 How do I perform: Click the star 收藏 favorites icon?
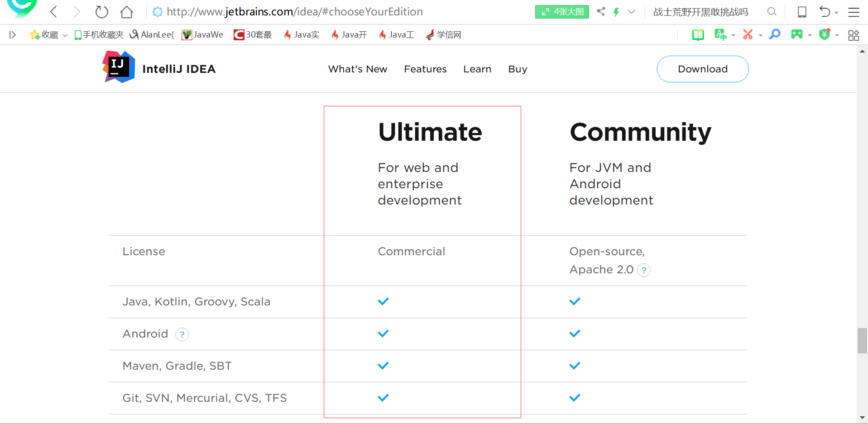pos(35,35)
